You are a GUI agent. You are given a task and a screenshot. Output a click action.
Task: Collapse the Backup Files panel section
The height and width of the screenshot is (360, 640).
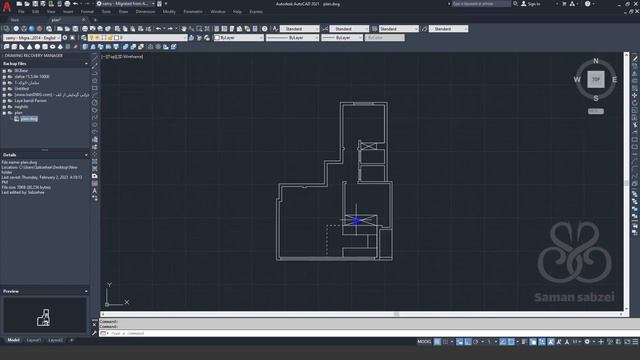tap(86, 64)
